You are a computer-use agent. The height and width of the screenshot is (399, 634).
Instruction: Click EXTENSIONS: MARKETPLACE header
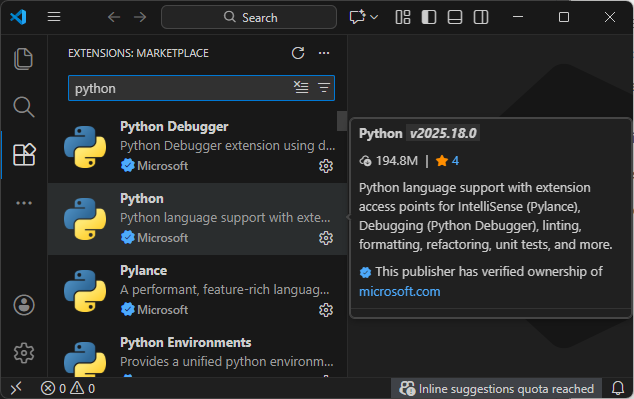coord(138,53)
